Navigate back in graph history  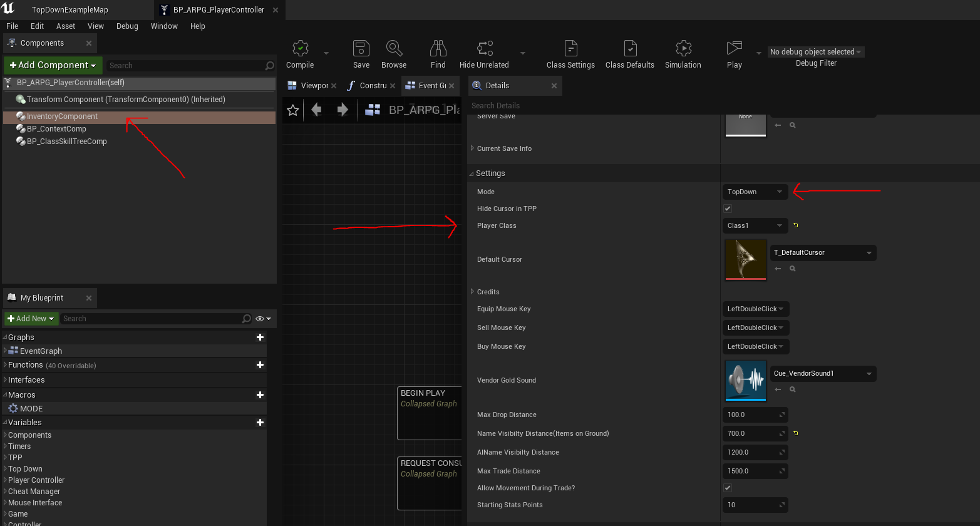(316, 110)
